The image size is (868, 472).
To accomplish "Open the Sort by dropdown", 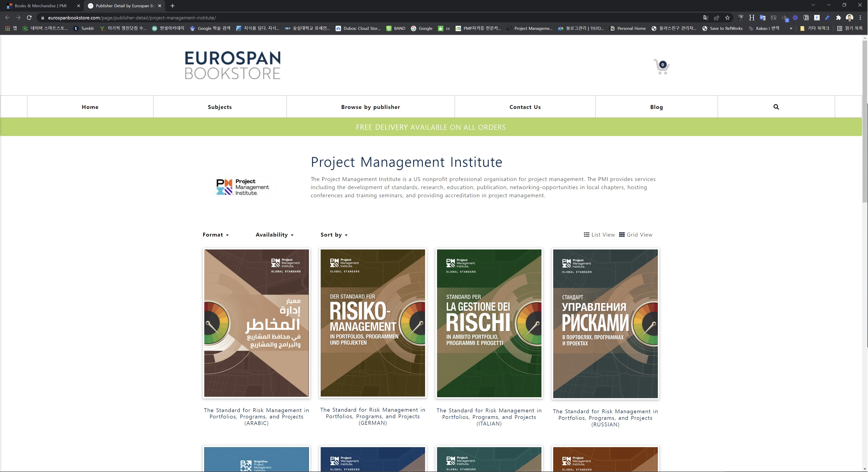I will point(334,235).
